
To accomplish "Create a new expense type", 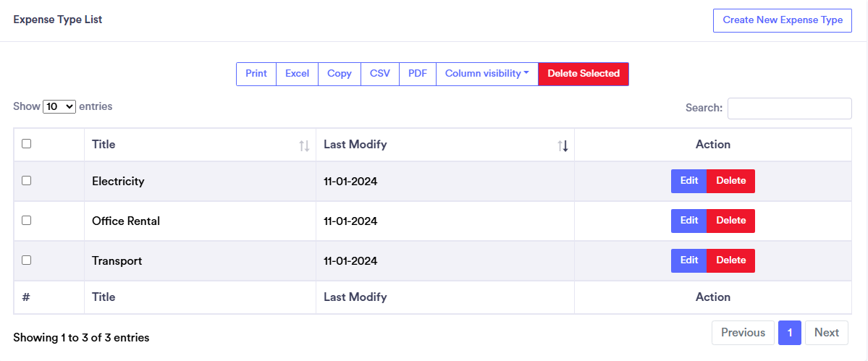I will (x=783, y=20).
